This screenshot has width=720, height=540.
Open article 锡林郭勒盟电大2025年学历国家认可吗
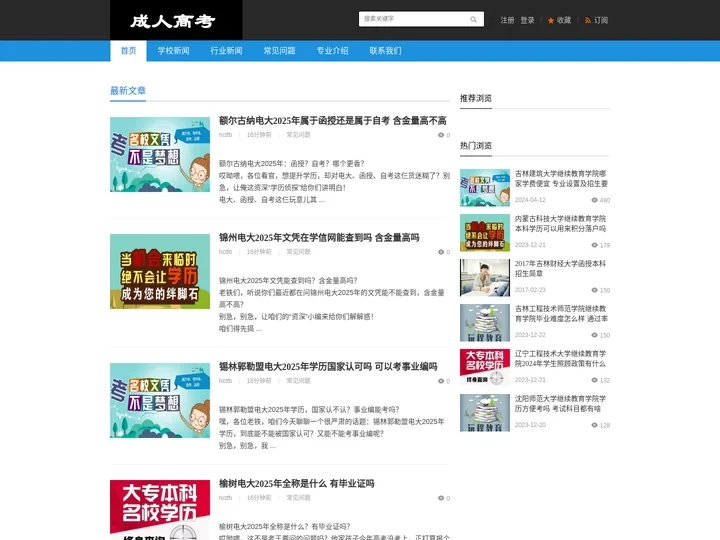click(x=328, y=367)
